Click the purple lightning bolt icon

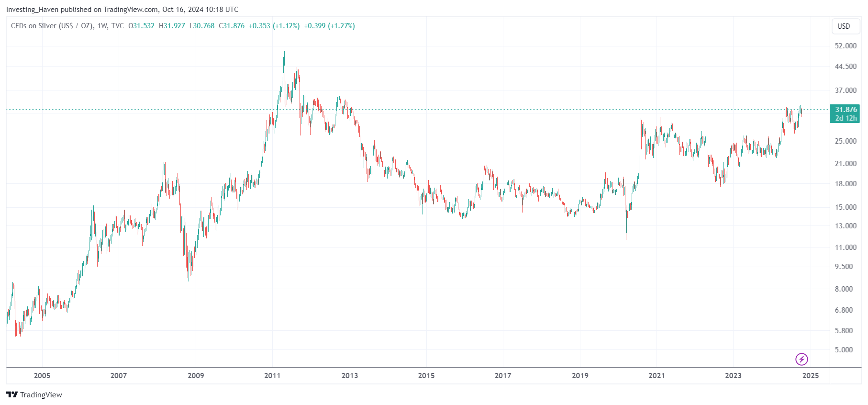pos(801,359)
